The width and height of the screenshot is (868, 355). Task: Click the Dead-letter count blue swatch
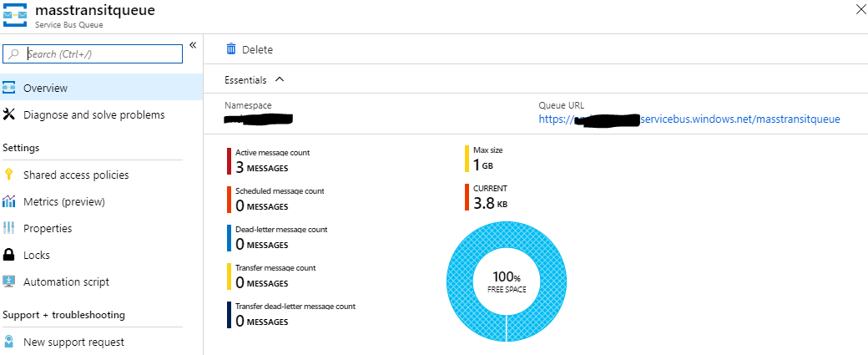[x=230, y=237]
